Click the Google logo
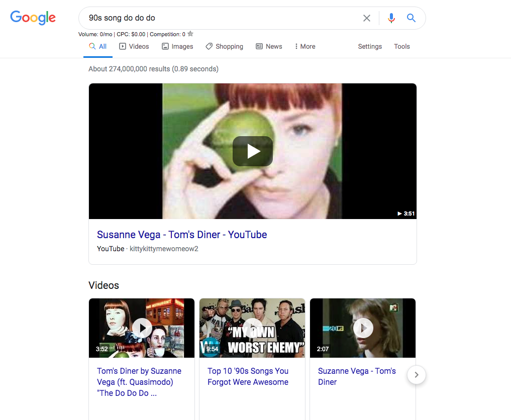Viewport: 511px width, 420px height. coord(33,18)
